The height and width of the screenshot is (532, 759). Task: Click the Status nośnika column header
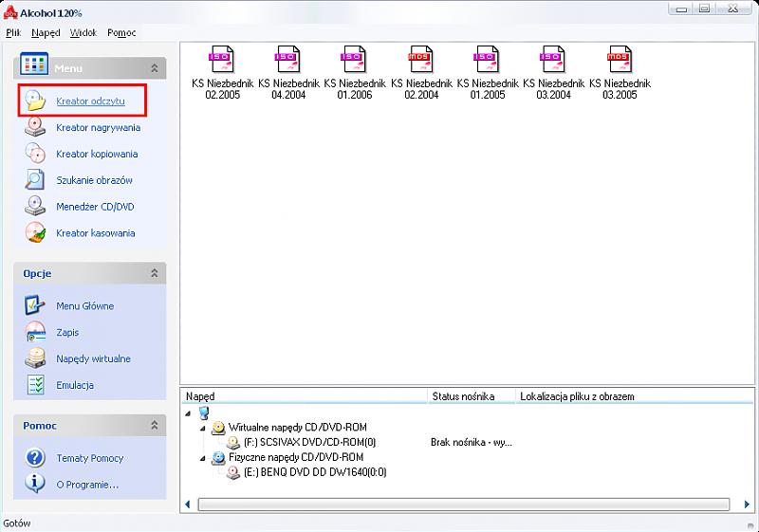click(x=472, y=396)
